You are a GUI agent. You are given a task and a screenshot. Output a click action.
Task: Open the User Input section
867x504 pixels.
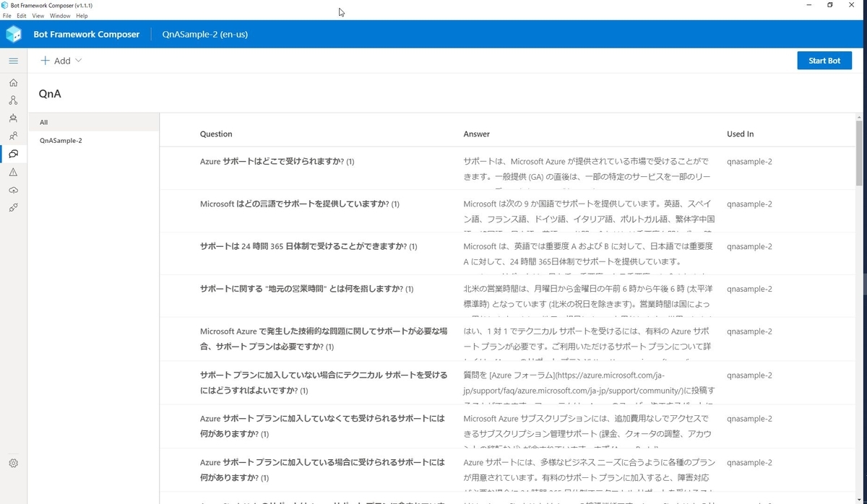point(13,136)
